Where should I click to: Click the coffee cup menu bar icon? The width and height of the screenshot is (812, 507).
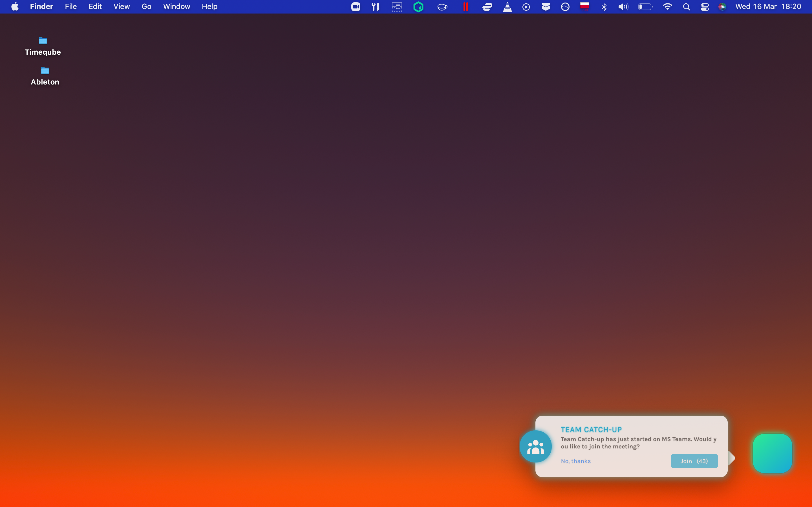[x=442, y=7]
